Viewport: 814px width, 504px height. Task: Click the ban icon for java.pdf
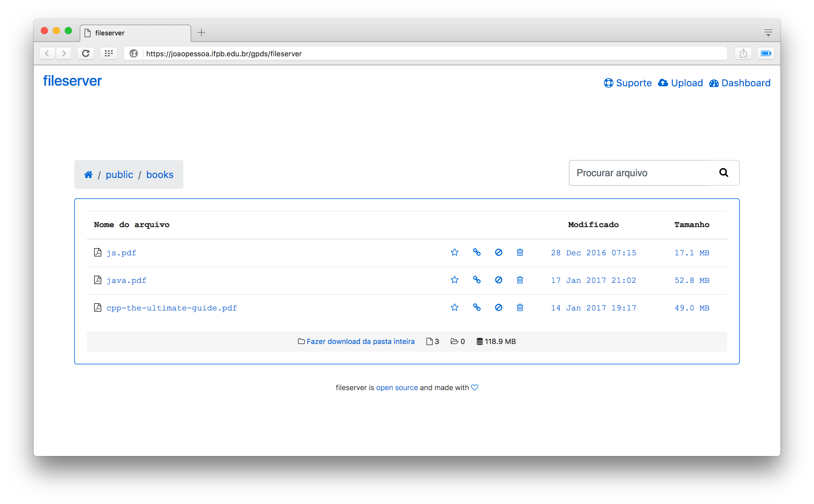point(498,280)
